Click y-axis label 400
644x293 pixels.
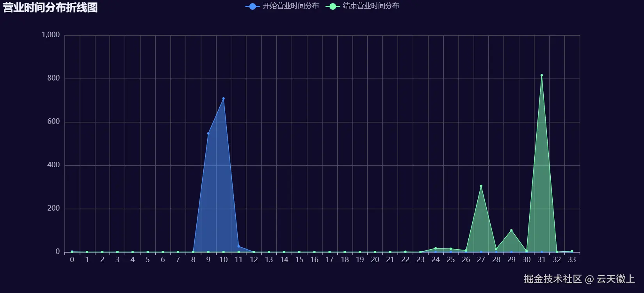point(53,165)
